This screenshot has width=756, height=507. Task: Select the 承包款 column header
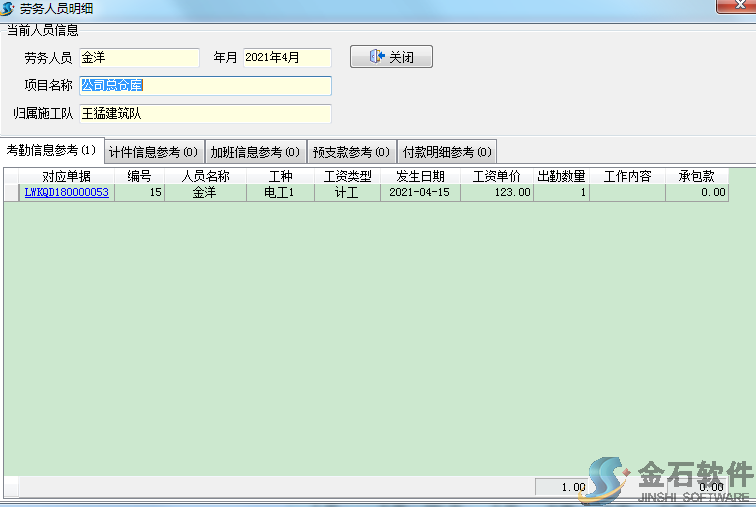tap(696, 176)
